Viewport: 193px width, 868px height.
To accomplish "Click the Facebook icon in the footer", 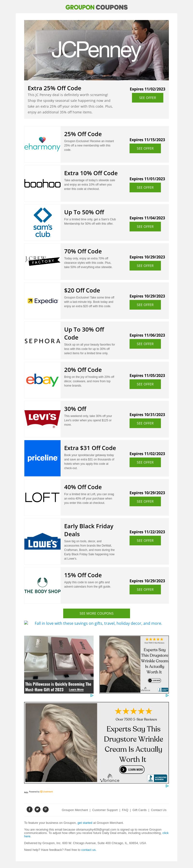I will tap(30, 809).
